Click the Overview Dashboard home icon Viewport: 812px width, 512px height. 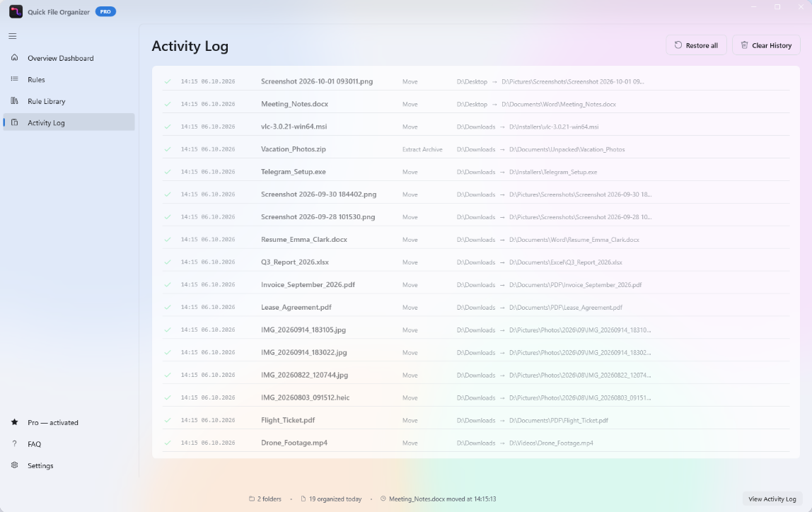click(14, 57)
